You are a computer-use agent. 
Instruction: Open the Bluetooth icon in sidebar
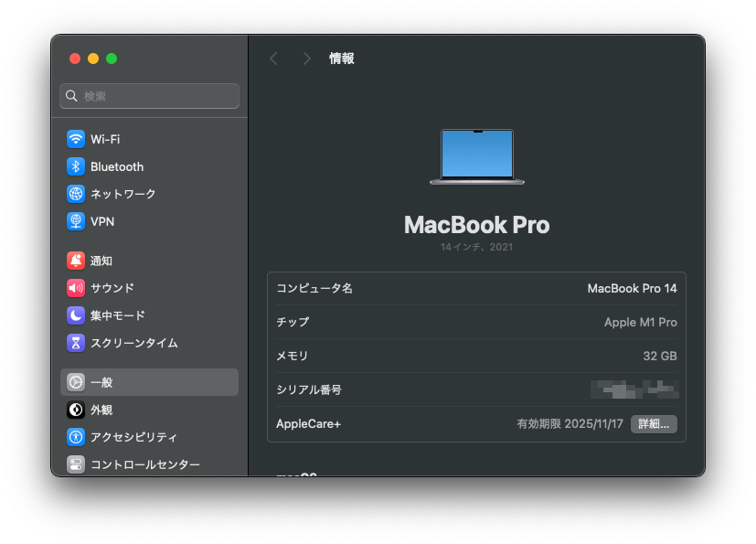click(76, 167)
